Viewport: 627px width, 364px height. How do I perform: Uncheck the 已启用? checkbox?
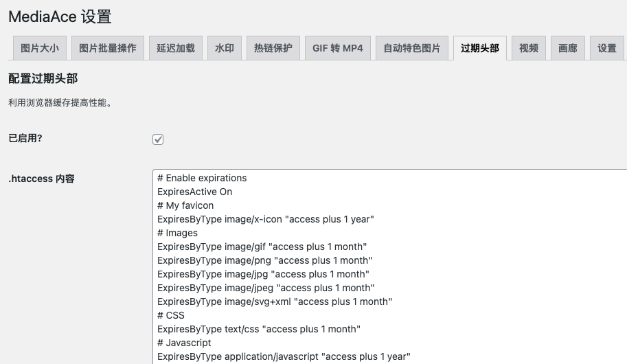point(158,139)
